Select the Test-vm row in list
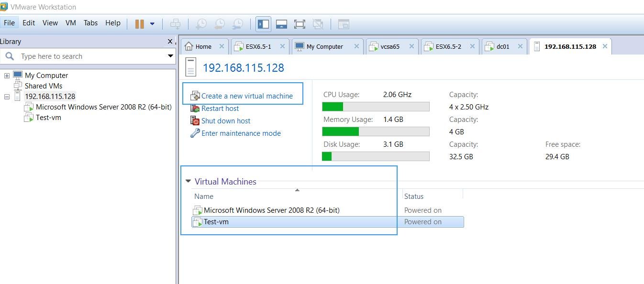The height and width of the screenshot is (284, 644). tap(327, 222)
